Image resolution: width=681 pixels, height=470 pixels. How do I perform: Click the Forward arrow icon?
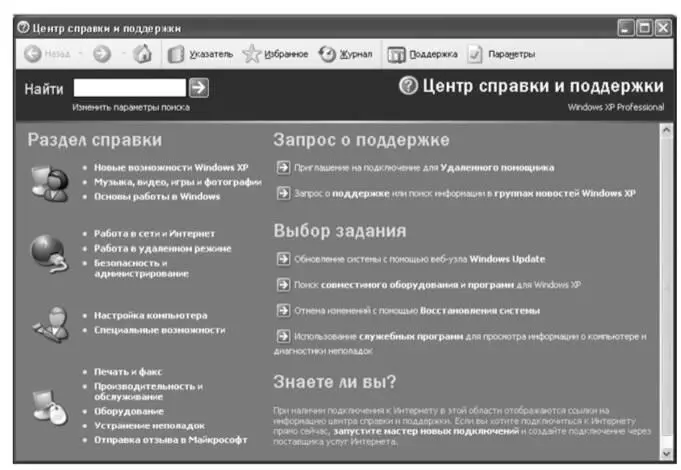pos(102,54)
